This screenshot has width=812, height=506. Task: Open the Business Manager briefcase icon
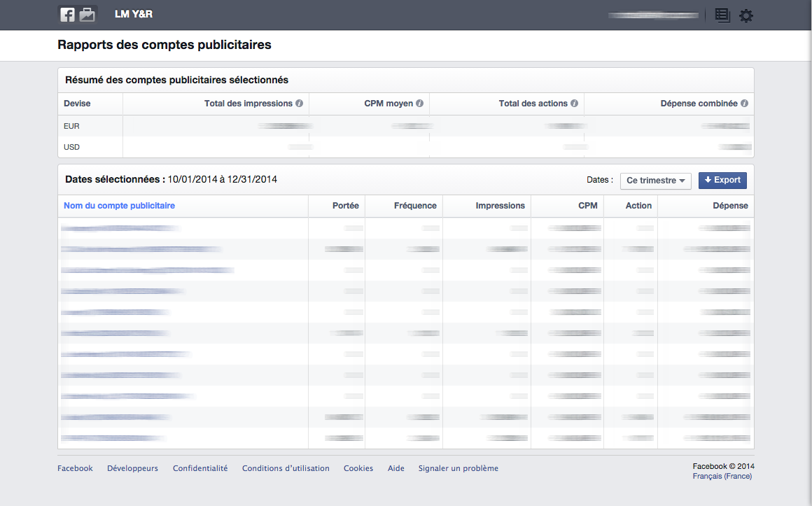[87, 15]
